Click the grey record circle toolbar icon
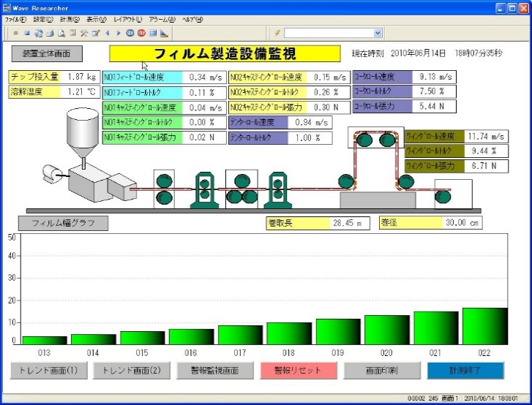 point(15,33)
